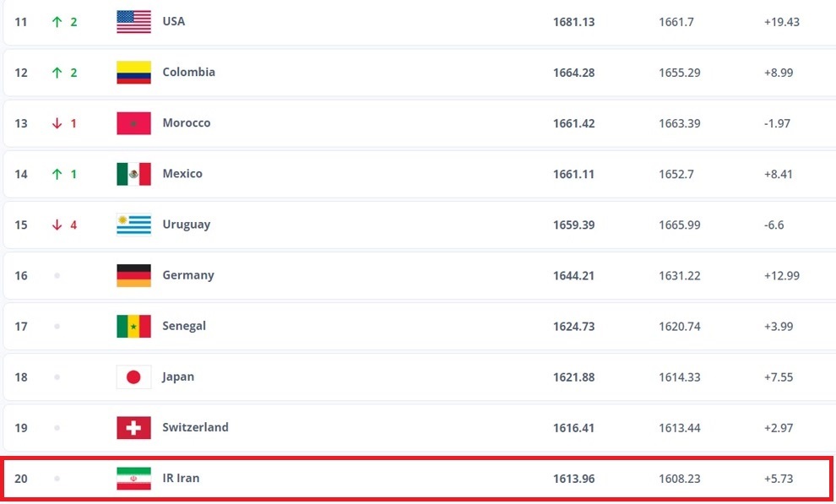
Task: Click the Morocco flag icon
Action: (133, 123)
